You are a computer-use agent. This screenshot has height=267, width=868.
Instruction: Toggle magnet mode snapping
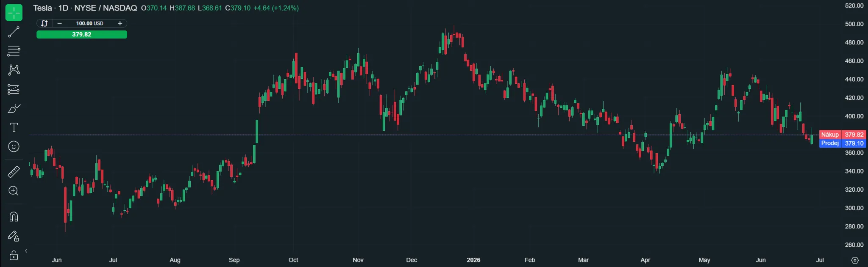click(14, 217)
